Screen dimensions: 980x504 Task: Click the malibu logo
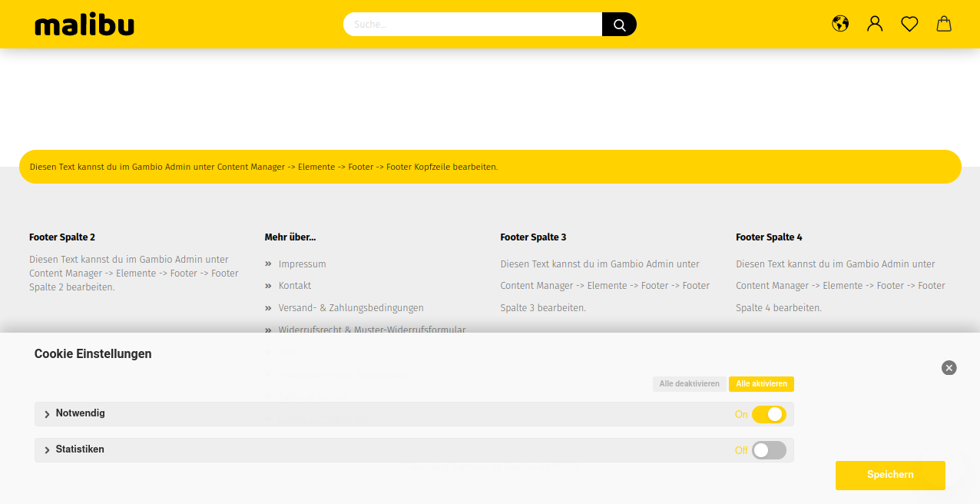coord(84,25)
